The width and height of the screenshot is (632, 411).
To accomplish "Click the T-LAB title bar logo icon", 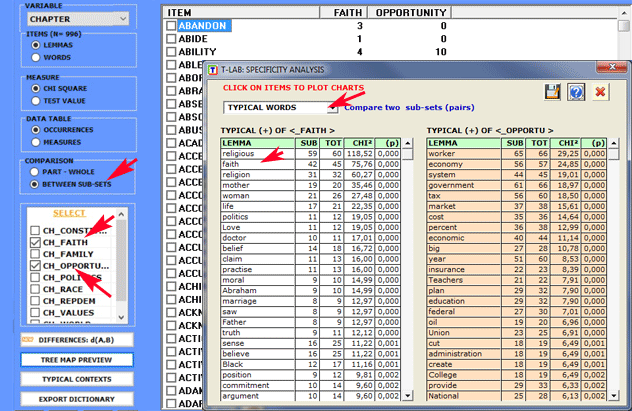I will click(213, 70).
